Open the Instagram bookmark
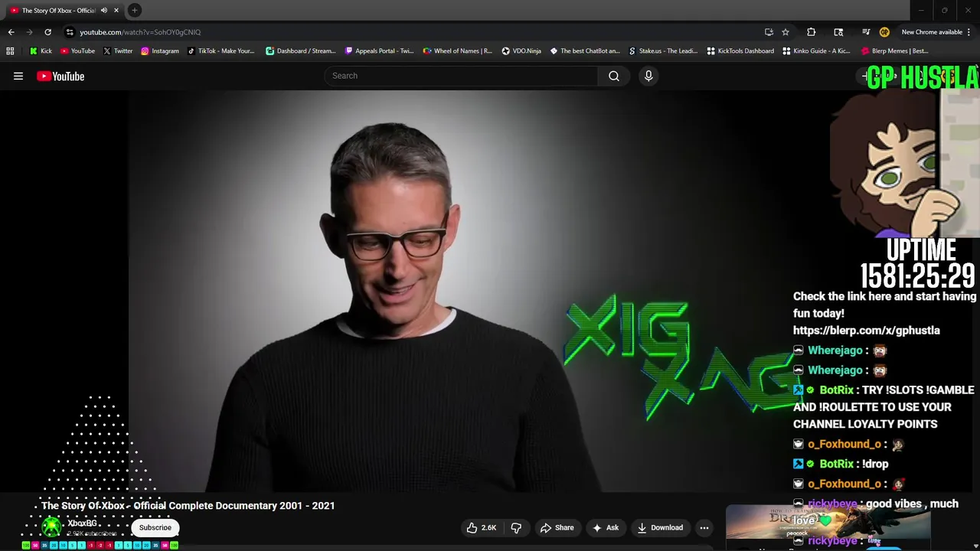Screen dimensions: 980x551 pos(159,51)
